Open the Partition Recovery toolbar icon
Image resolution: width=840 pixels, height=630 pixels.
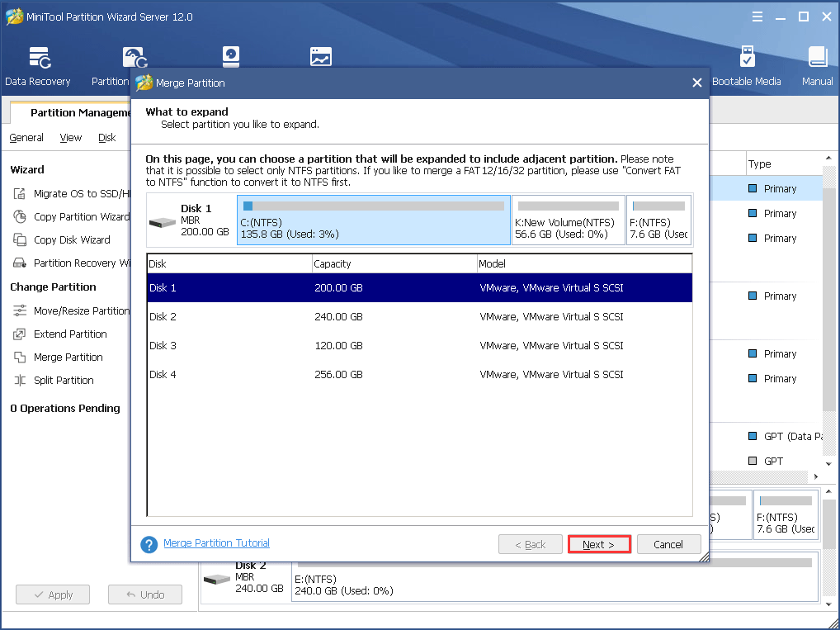pyautogui.click(x=134, y=58)
